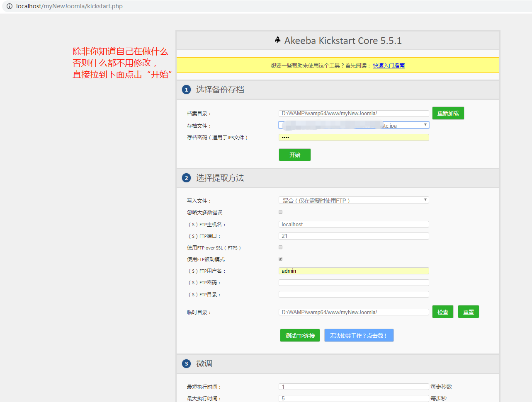This screenshot has height=402, width=532.
Task: Click the empty FTP目录 field
Action: 354,294
